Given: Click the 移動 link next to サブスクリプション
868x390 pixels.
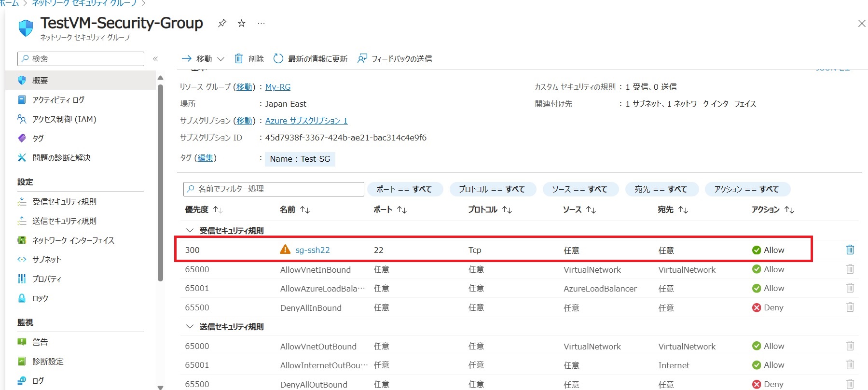Looking at the screenshot, I should pyautogui.click(x=244, y=121).
